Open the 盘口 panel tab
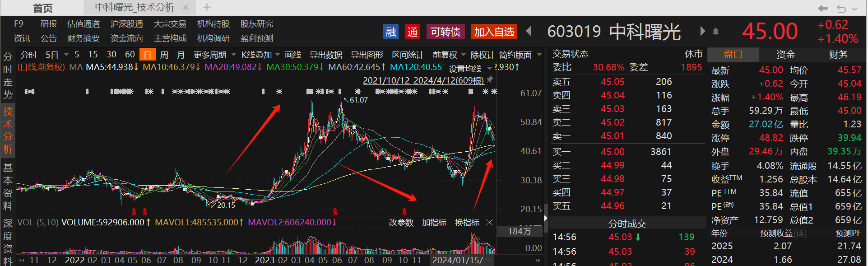Viewport: 868px width, 266px height. (733, 55)
